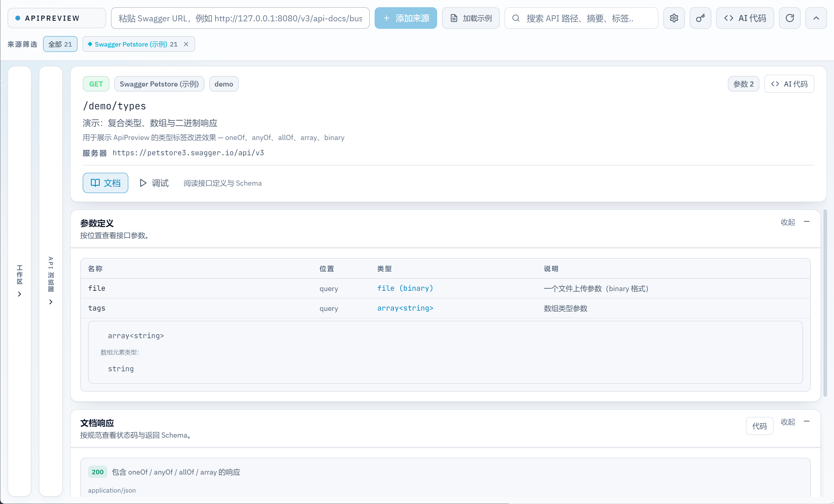
Task: Click the 类型 column header
Action: pyautogui.click(x=384, y=269)
